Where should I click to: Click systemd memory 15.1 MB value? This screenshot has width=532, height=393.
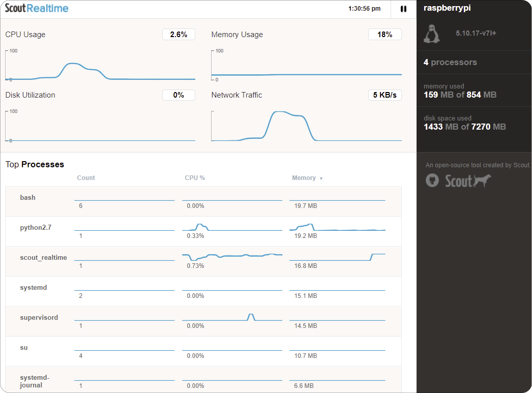pyautogui.click(x=306, y=296)
